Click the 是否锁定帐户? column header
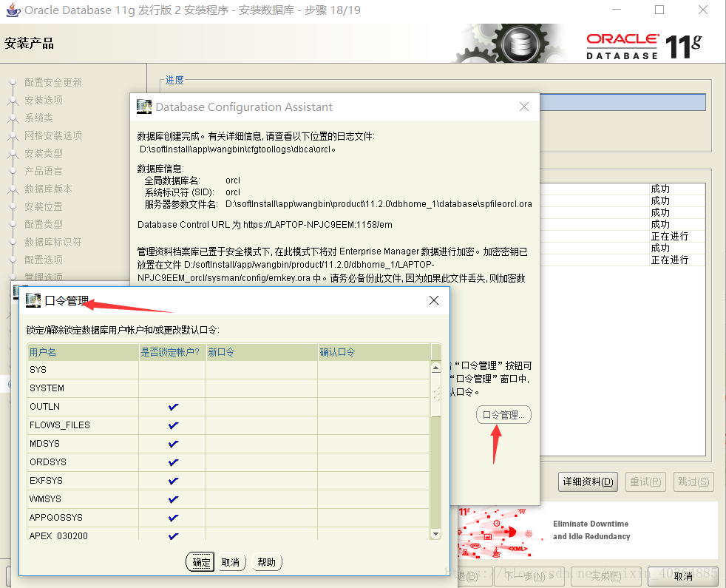Image resolution: width=726 pixels, height=588 pixels. click(173, 352)
